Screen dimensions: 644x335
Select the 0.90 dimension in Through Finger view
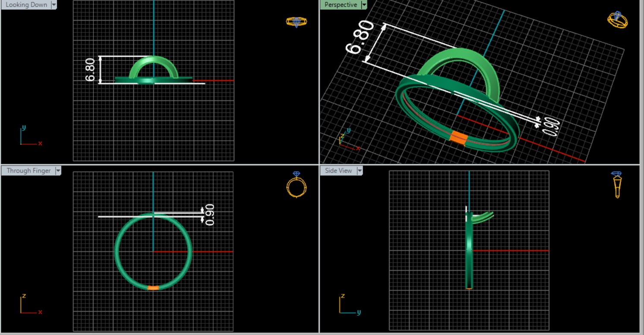click(209, 215)
